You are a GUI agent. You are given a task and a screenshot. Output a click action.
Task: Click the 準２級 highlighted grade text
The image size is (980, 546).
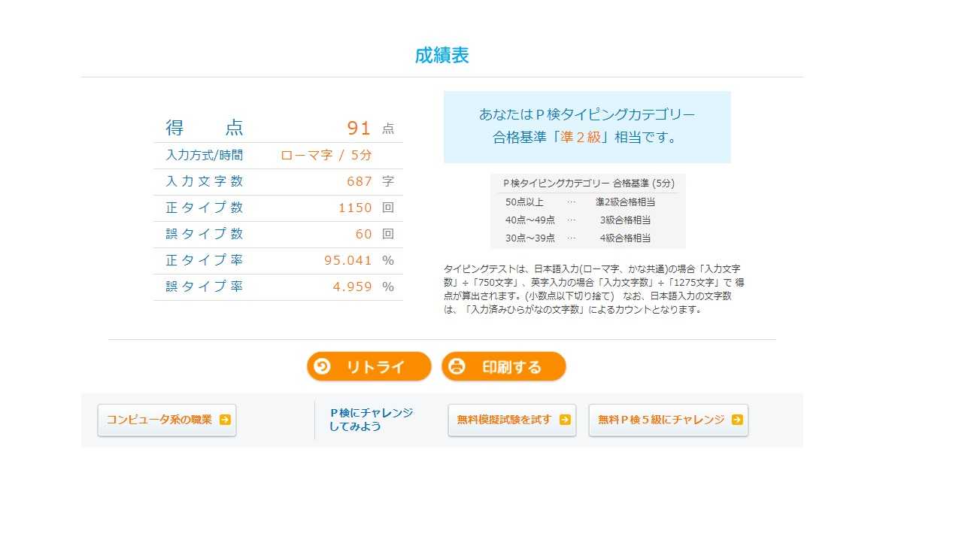(x=580, y=138)
